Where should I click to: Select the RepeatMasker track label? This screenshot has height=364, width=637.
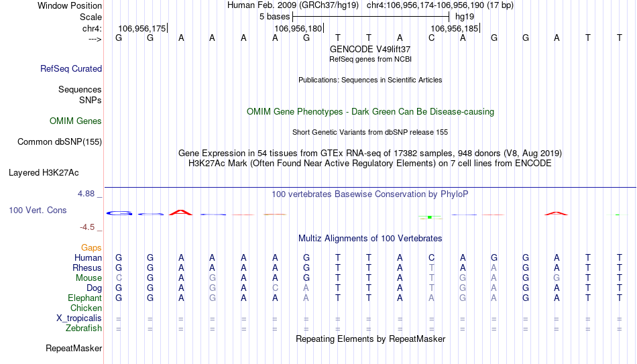click(74, 348)
